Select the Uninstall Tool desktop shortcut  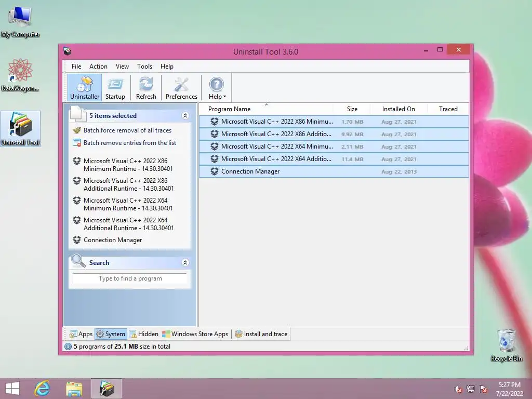point(20,129)
